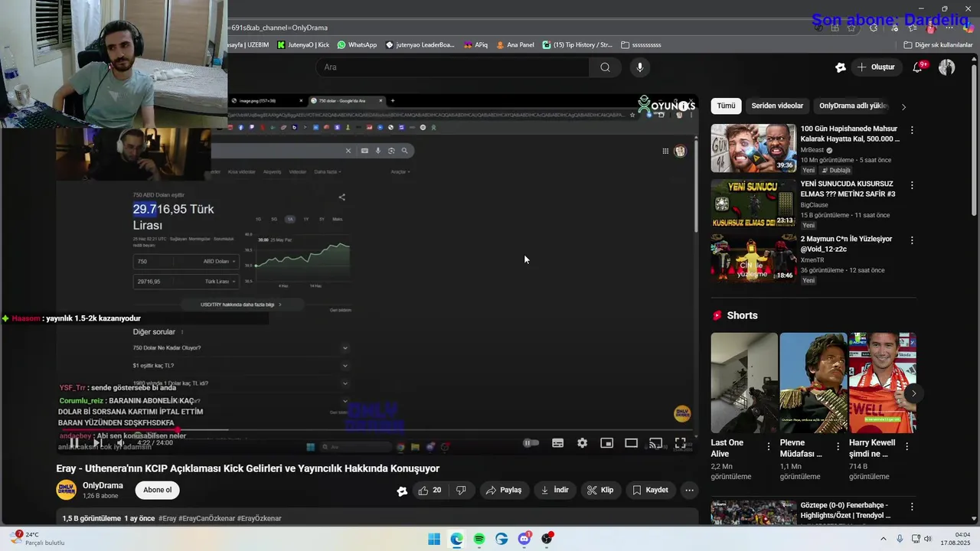Create a clip with Klip button
980x551 pixels.
[600, 490]
